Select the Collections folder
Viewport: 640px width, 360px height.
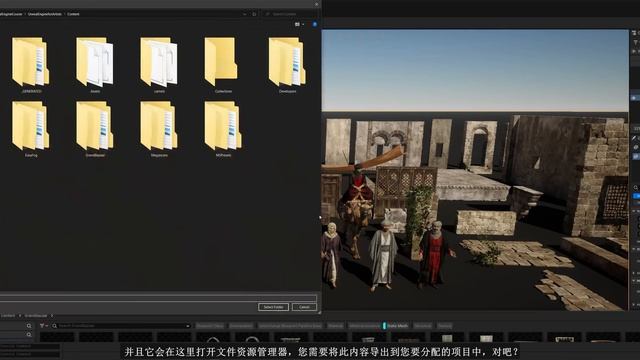pos(223,65)
